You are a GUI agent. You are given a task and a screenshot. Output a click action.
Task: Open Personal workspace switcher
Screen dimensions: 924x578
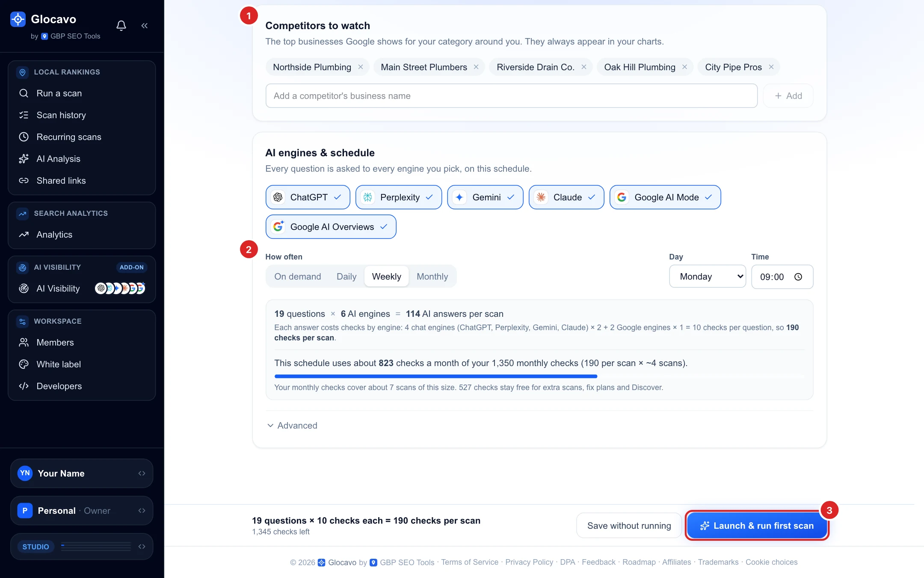82,511
